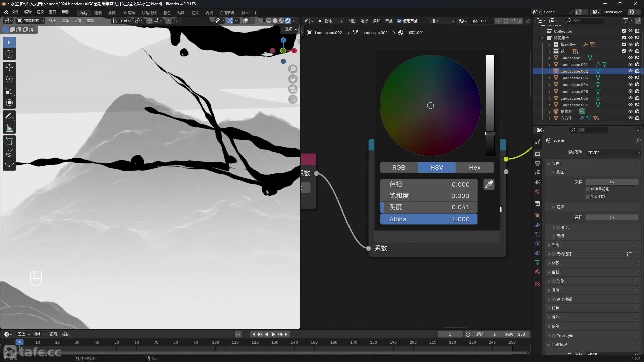Play the timeline animation
644x362 pixels.
tap(273, 334)
